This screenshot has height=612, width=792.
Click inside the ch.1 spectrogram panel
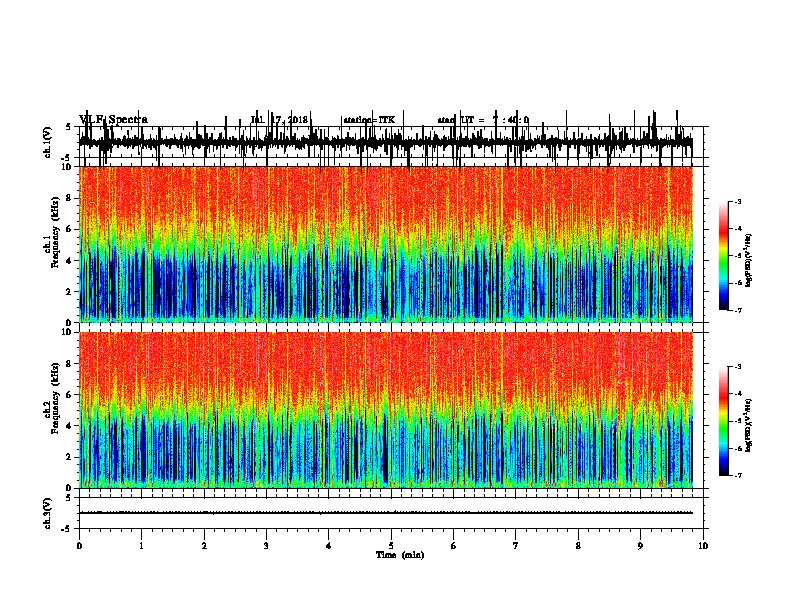pos(386,244)
